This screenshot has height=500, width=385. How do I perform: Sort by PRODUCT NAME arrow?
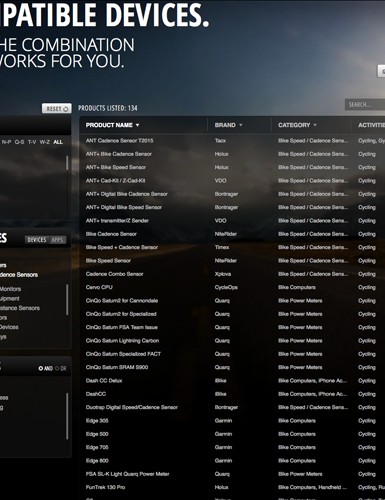138,125
